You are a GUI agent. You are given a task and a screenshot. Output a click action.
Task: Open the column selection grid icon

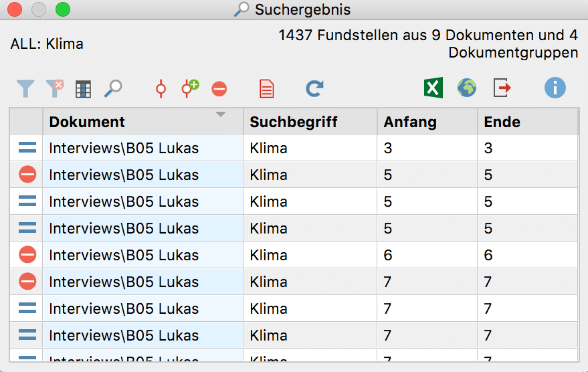pos(83,89)
